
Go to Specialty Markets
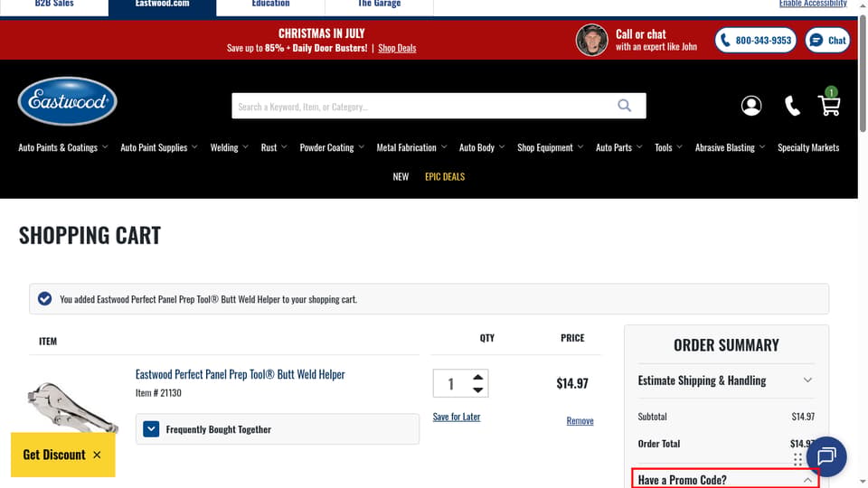[808, 147]
